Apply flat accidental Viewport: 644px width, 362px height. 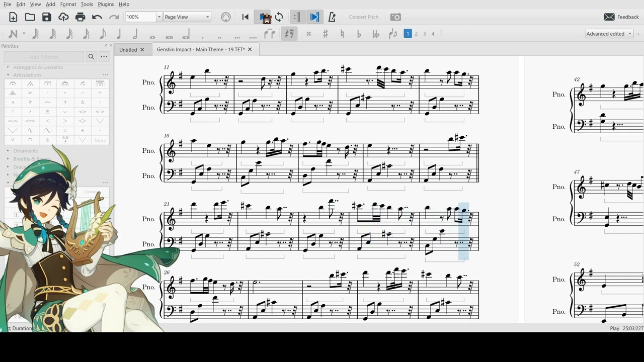[359, 34]
